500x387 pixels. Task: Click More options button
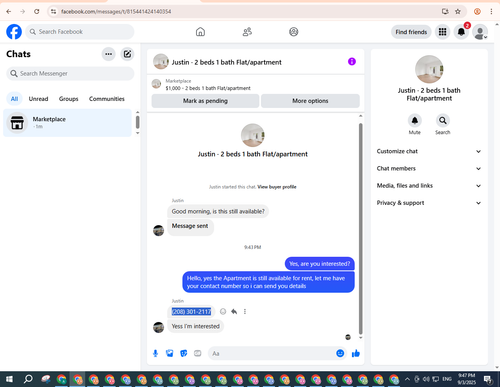pyautogui.click(x=310, y=101)
